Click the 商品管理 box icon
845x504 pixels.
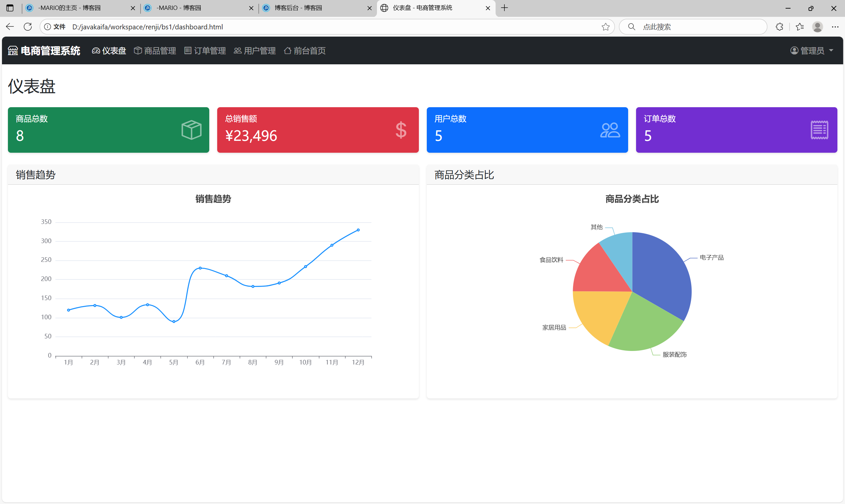[x=138, y=50]
